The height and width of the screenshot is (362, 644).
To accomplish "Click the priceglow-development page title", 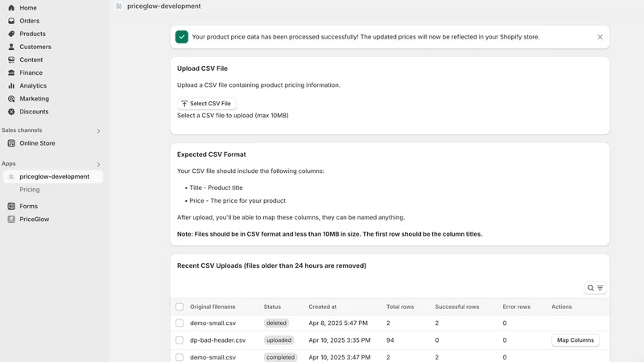I will (x=164, y=6).
